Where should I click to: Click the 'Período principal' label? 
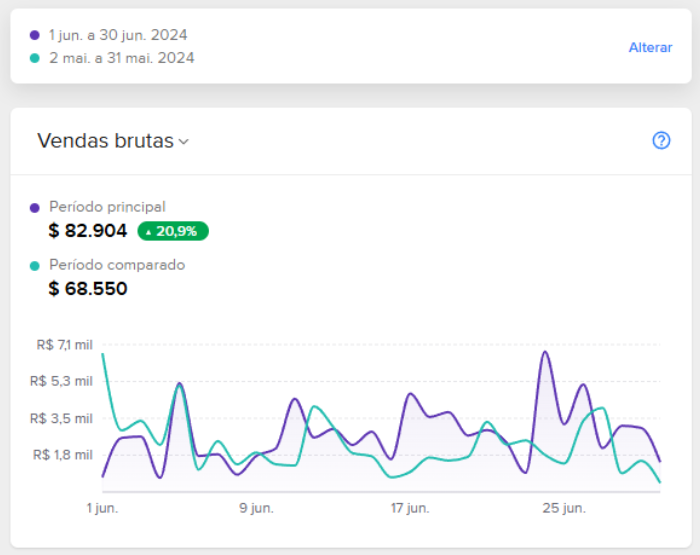107,207
